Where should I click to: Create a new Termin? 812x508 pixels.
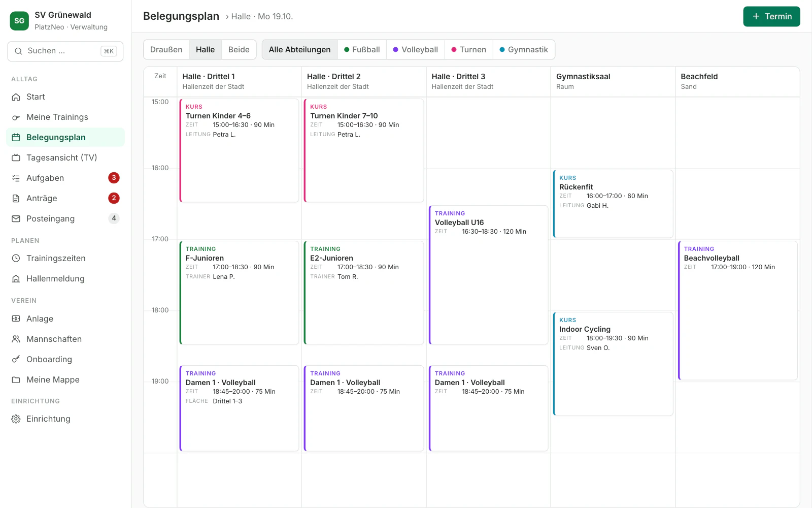[771, 16]
